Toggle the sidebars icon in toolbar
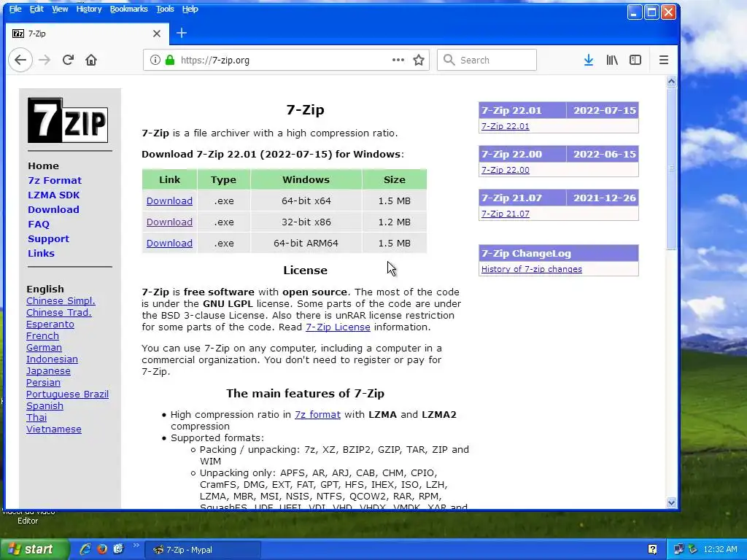This screenshot has height=560, width=747. pos(635,60)
